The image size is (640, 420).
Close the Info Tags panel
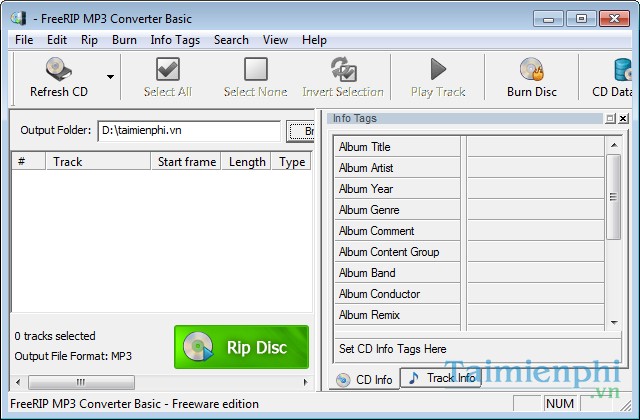(x=623, y=118)
